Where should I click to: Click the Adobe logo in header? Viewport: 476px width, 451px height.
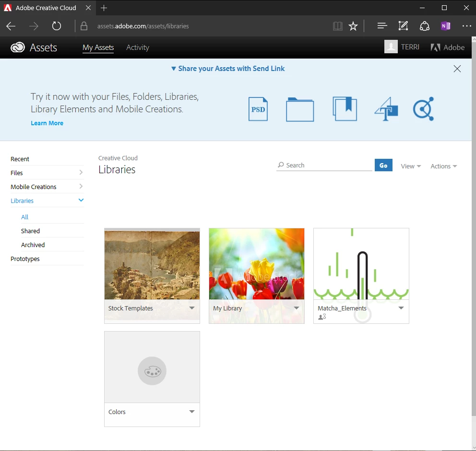pos(448,47)
